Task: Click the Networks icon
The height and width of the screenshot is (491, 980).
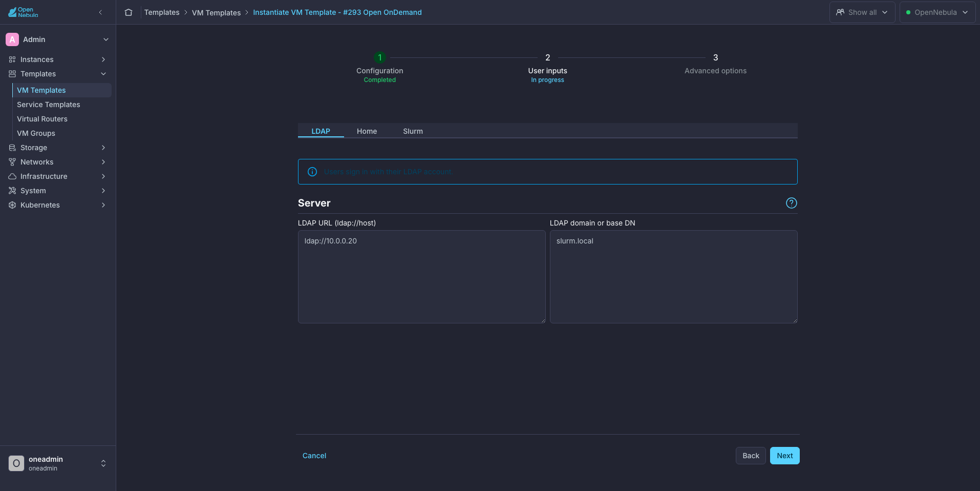Action: [x=12, y=162]
